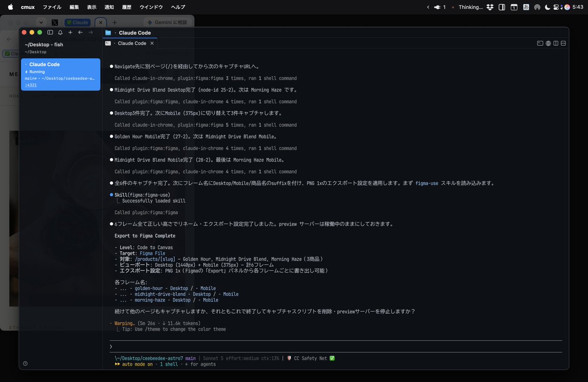This screenshot has width=588, height=382.
Task: Select the ~/Desktop - fish workspace
Action: [x=60, y=48]
